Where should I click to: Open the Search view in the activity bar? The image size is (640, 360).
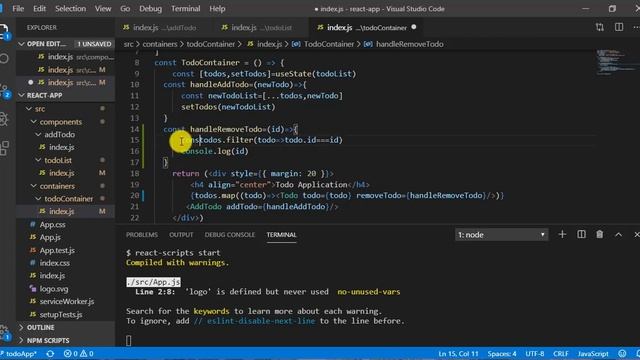[x=4, y=59]
